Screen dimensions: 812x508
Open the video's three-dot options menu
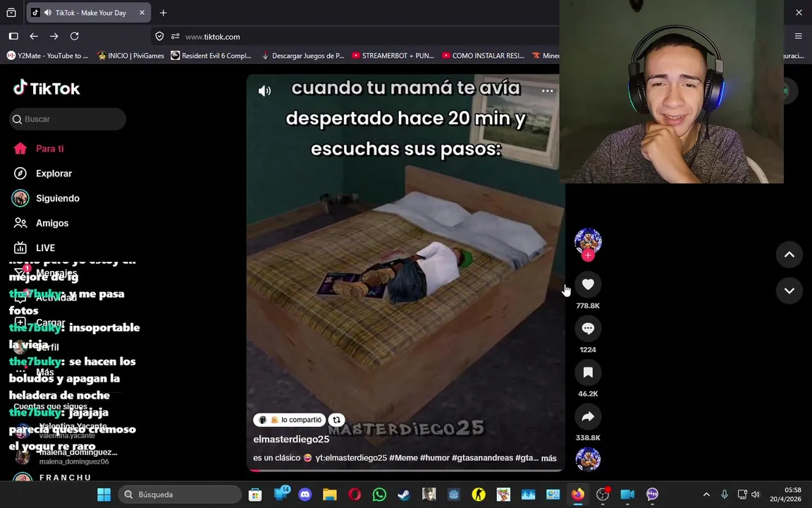(548, 91)
